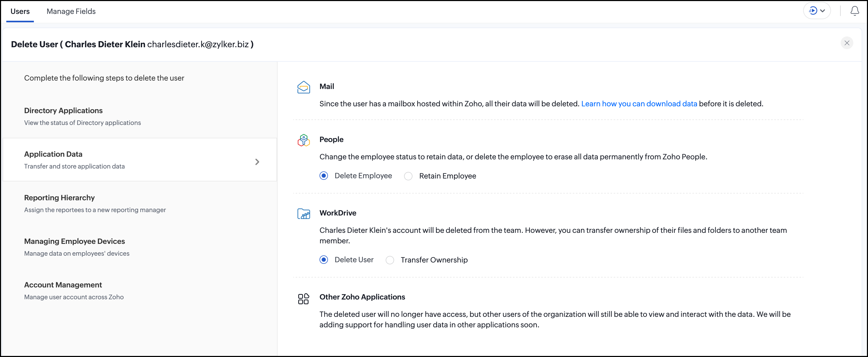Open the Directory Applications step
Image resolution: width=868 pixels, height=357 pixels.
140,116
